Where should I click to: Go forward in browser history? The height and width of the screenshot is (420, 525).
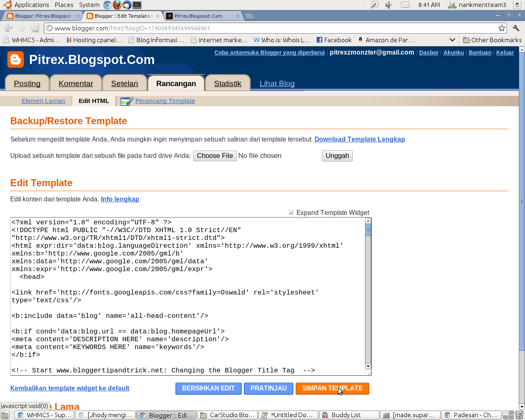pyautogui.click(x=22, y=28)
